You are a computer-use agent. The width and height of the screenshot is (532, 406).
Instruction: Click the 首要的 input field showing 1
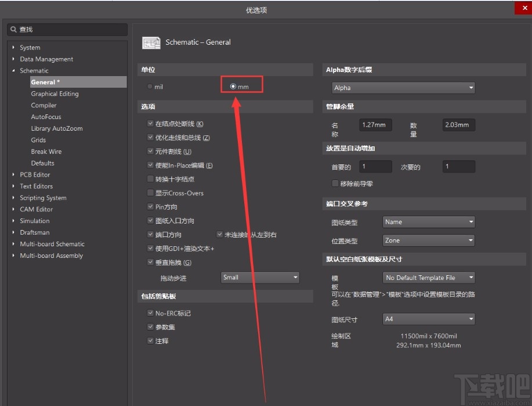375,167
